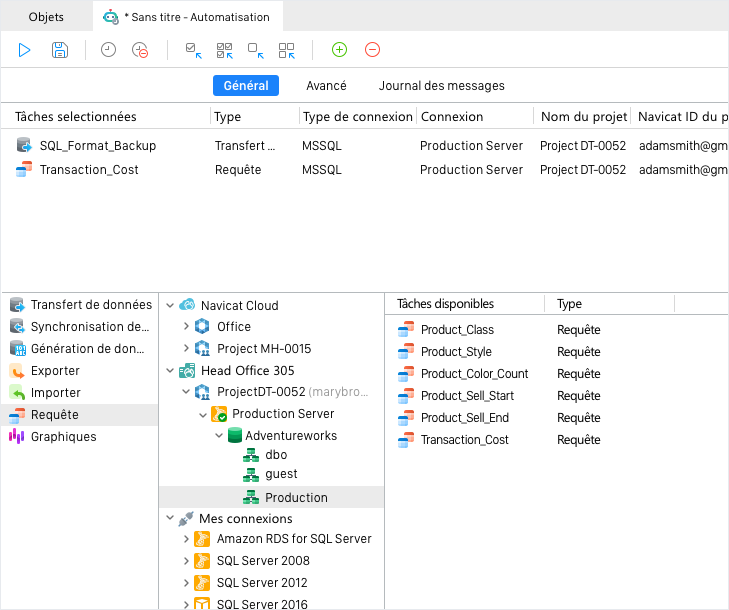
Task: Click the Deselect All tasks icon
Action: 287,50
